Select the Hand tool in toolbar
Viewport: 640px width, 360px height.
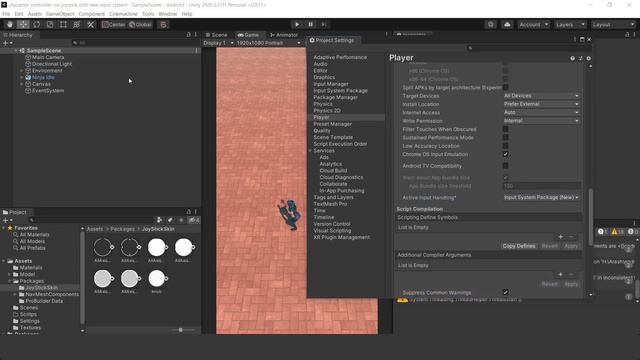point(10,24)
